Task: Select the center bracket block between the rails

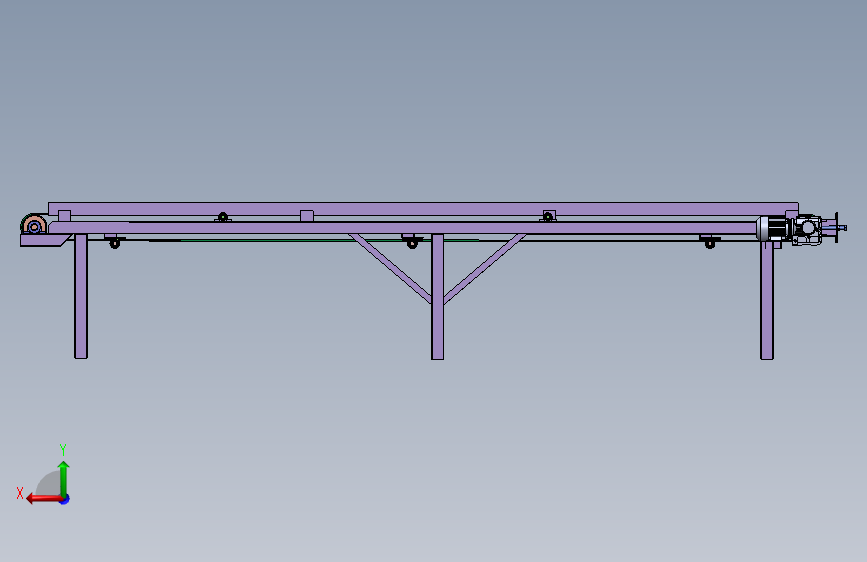Action: coord(307,216)
